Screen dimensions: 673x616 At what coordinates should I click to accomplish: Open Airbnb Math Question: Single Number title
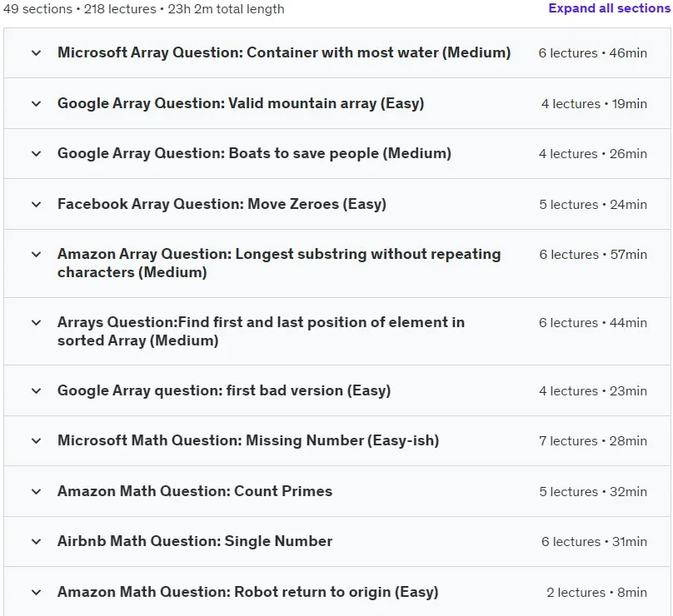[195, 541]
